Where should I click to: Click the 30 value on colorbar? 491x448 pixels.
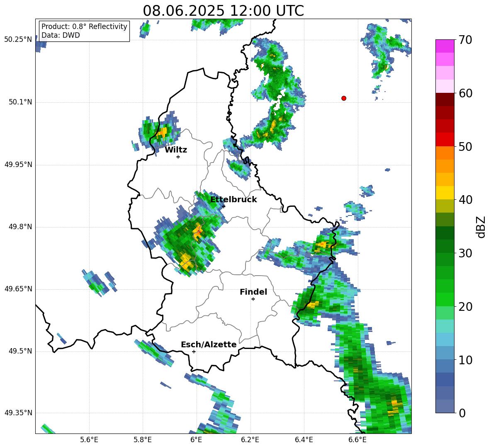click(x=465, y=253)
